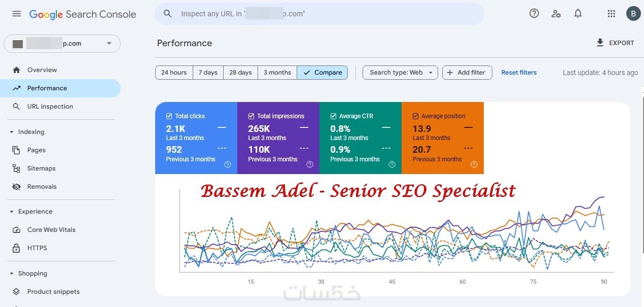Click the Export download icon

(600, 43)
